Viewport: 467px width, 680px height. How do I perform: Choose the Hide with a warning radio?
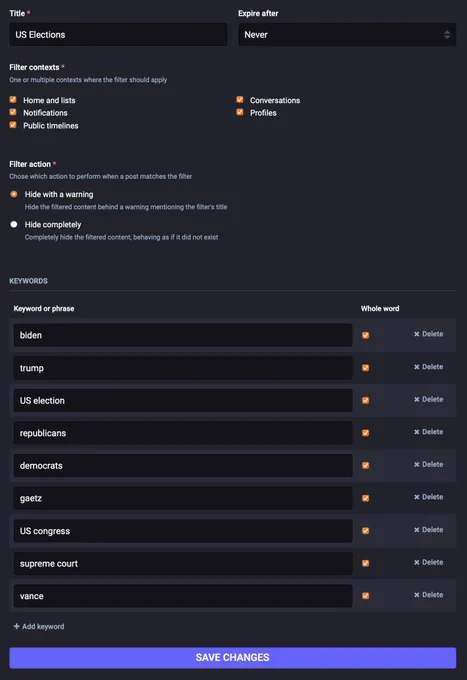[14, 194]
